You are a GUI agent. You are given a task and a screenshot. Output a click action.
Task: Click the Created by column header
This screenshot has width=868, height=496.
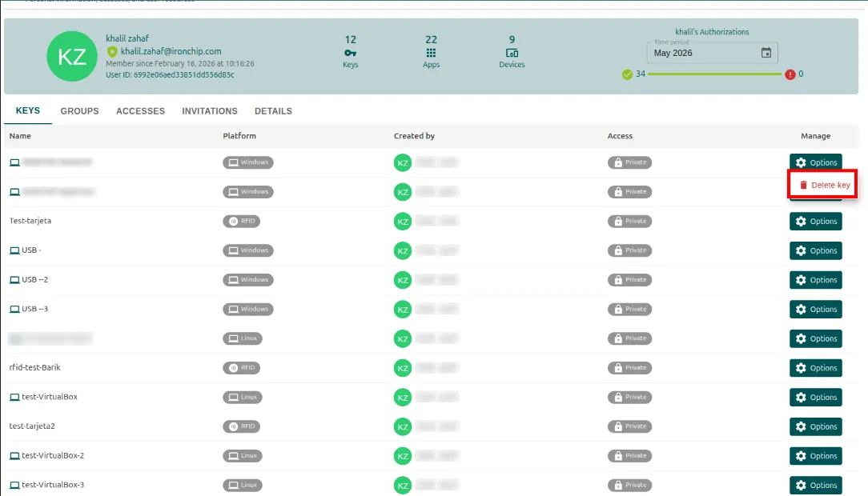[414, 136]
